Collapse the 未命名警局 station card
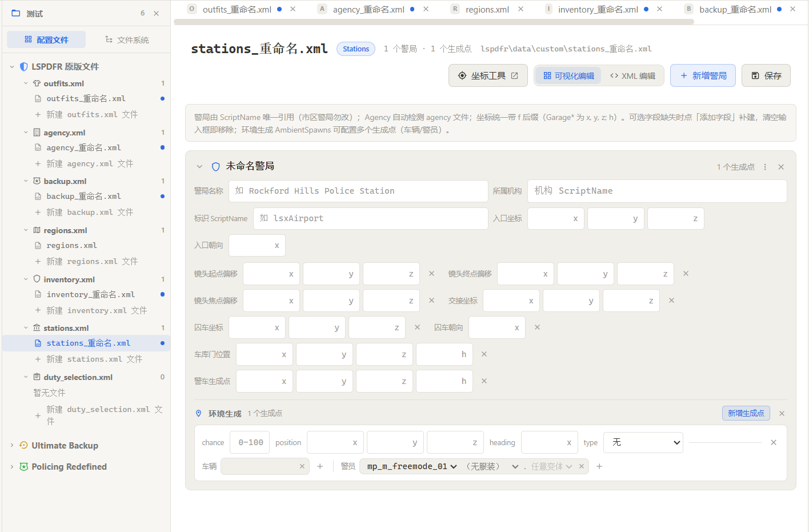This screenshot has width=809, height=532. click(x=199, y=167)
